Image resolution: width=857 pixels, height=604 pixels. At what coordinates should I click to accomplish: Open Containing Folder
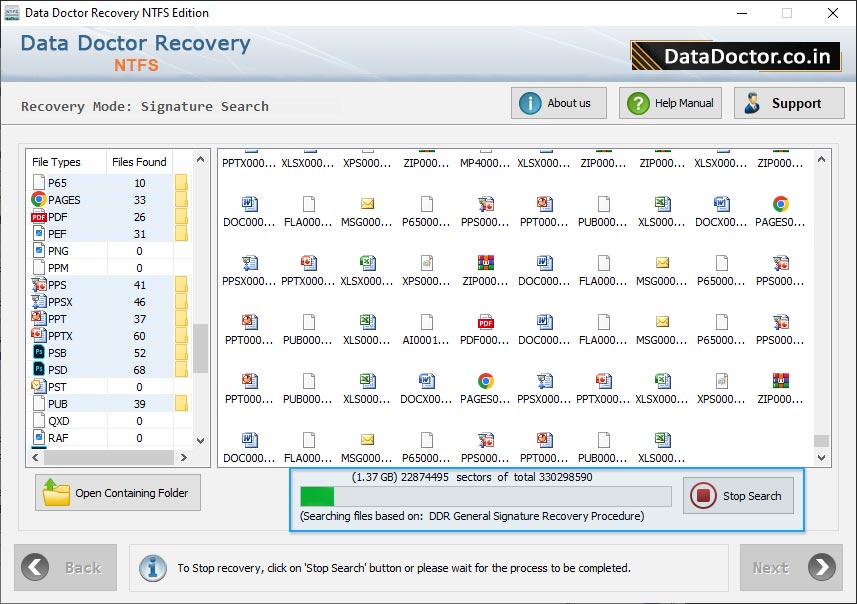[117, 492]
